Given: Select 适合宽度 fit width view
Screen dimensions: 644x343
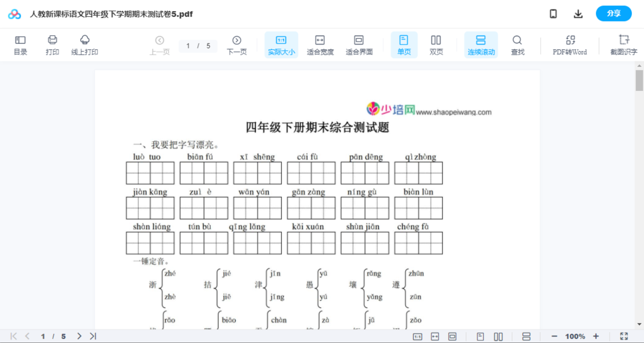Looking at the screenshot, I should coord(320,45).
